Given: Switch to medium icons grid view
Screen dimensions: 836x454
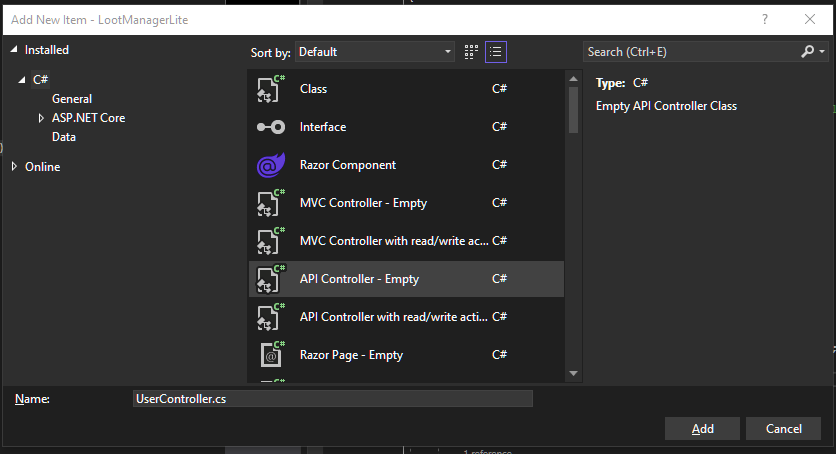Looking at the screenshot, I should click(471, 52).
